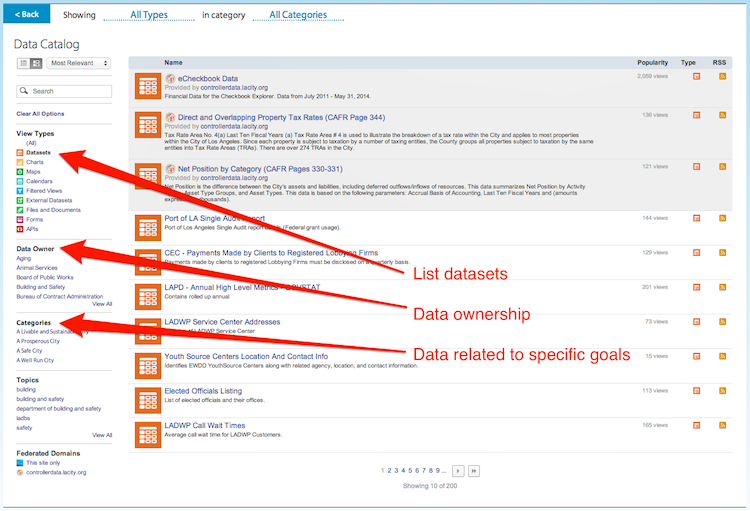The height and width of the screenshot is (511, 750).
Task: Open the Most Relevant sort dropdown
Action: pyautogui.click(x=79, y=63)
